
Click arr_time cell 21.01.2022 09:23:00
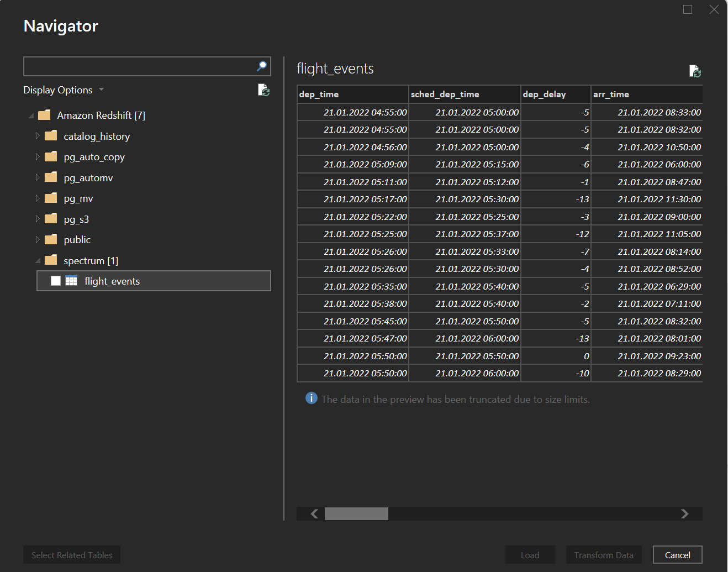pyautogui.click(x=647, y=356)
